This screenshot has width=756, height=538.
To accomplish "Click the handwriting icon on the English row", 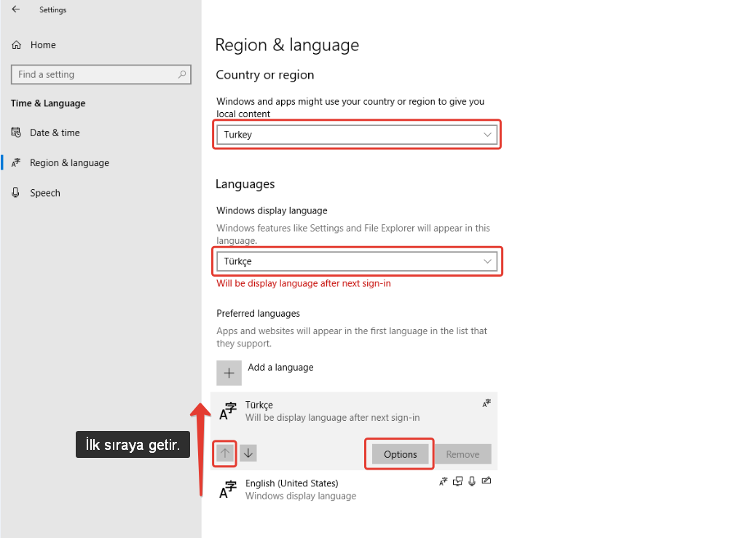I will (x=487, y=480).
